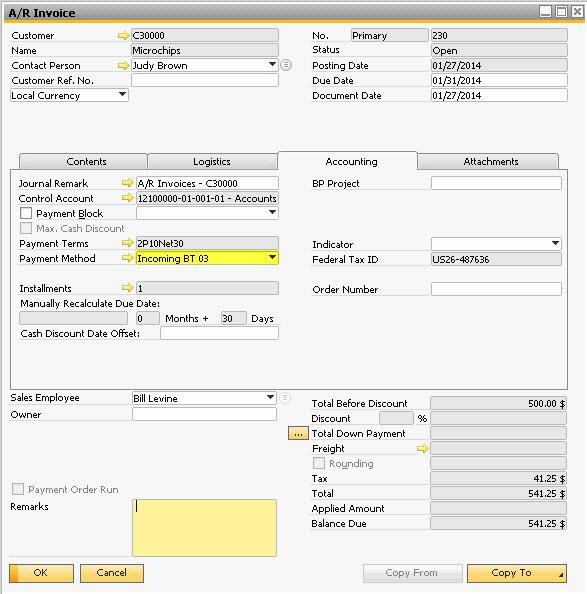
Task: Toggle the Payment Order Run checkbox
Action: (x=18, y=489)
